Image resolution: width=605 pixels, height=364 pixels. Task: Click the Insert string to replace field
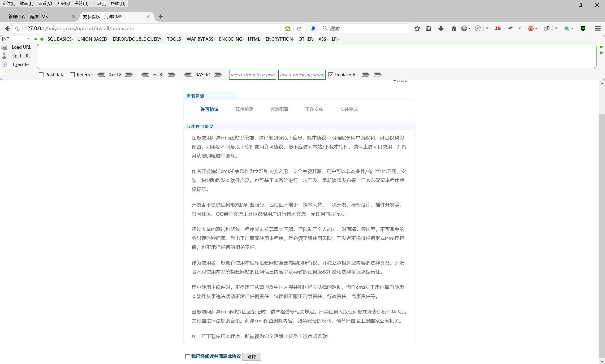coord(252,74)
